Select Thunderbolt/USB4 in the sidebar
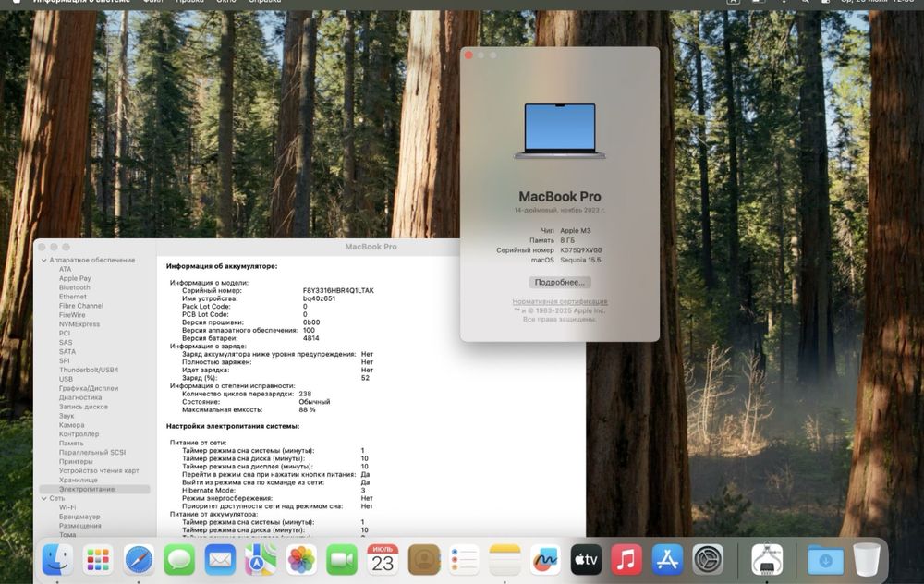Screen dimensions: 924x584 point(89,370)
